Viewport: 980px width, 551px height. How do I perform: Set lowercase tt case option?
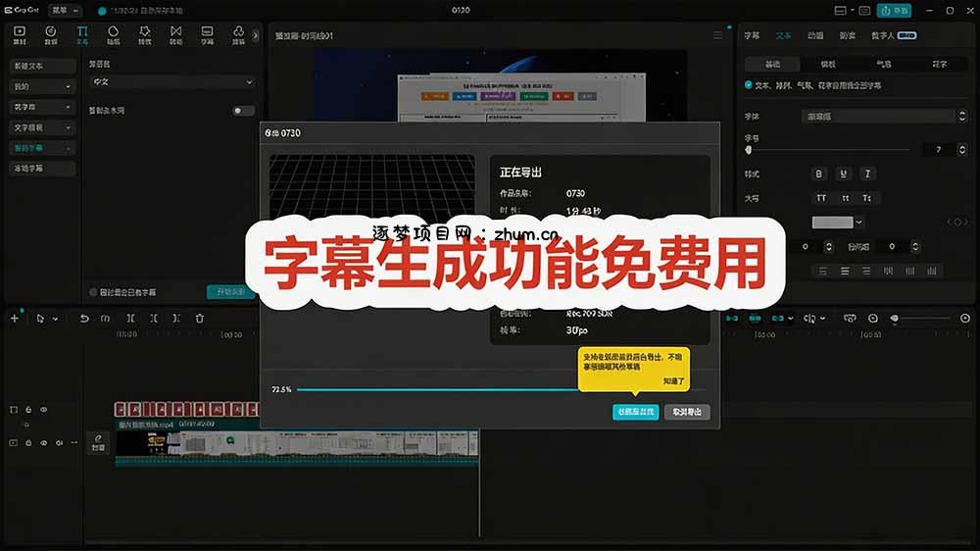845,198
